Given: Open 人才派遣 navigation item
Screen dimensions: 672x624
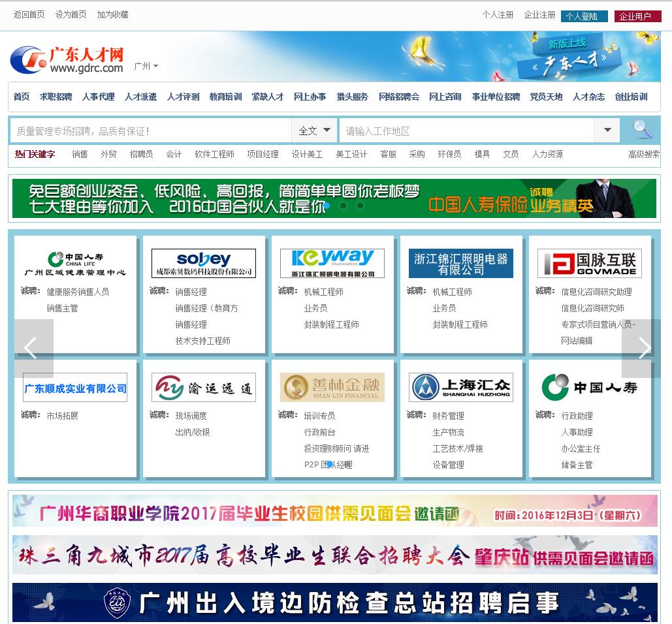Looking at the screenshot, I should click(x=140, y=97).
